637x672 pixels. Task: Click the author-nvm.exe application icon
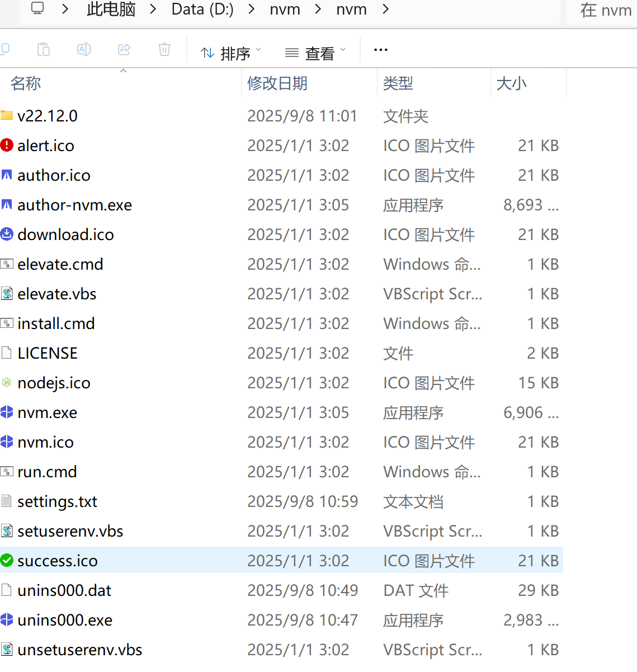pyautogui.click(x=7, y=205)
